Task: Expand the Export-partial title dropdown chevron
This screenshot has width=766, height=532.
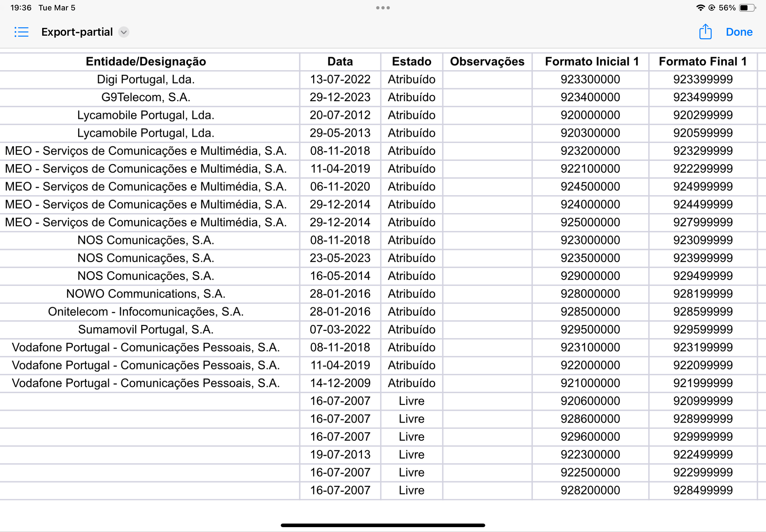Action: click(124, 32)
